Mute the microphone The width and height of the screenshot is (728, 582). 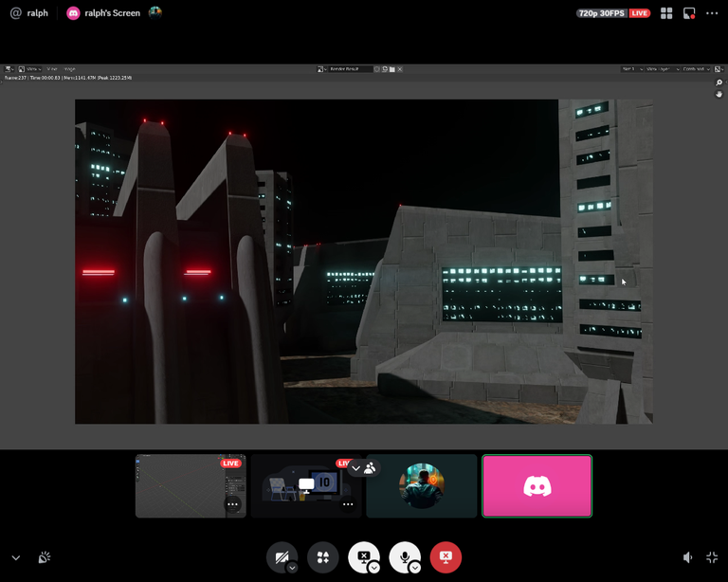click(405, 557)
